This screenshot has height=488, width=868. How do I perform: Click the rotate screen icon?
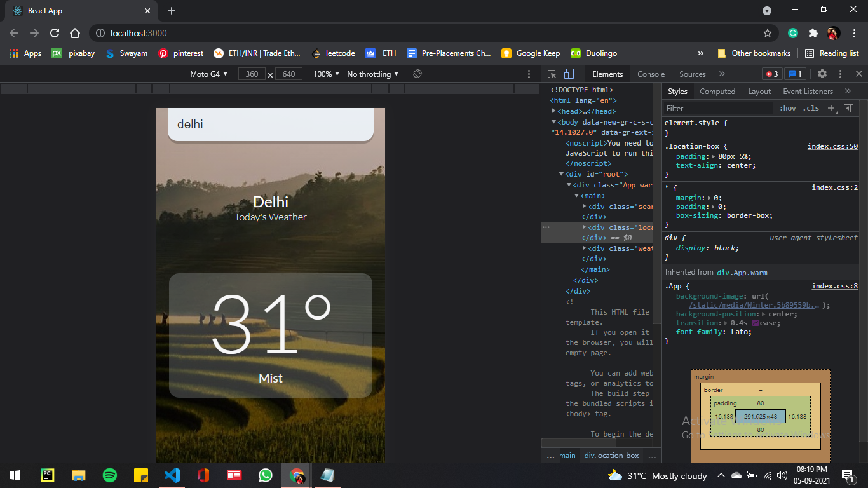(417, 74)
